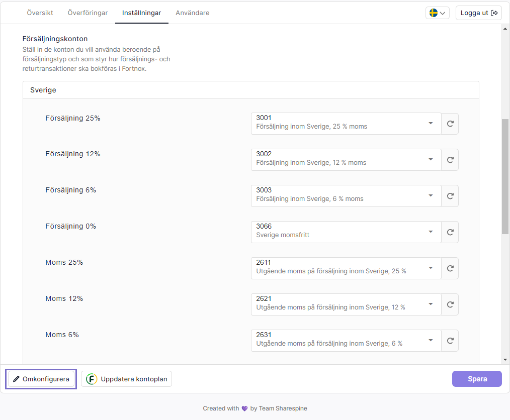Reset the Försäljning 25% account icon
The image size is (510, 420).
pyautogui.click(x=450, y=124)
